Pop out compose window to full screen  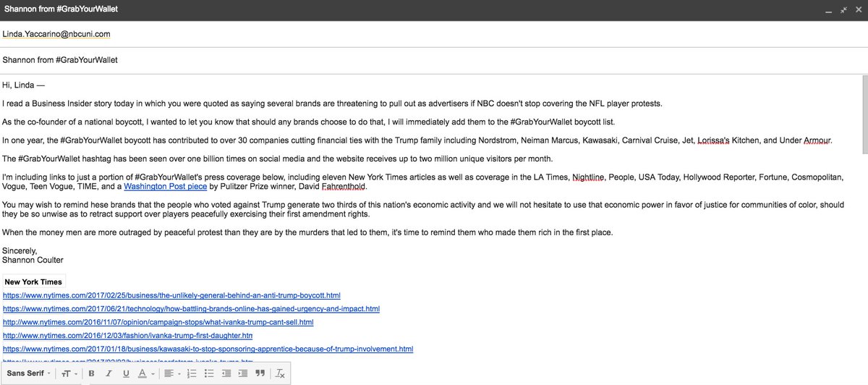[x=843, y=11]
